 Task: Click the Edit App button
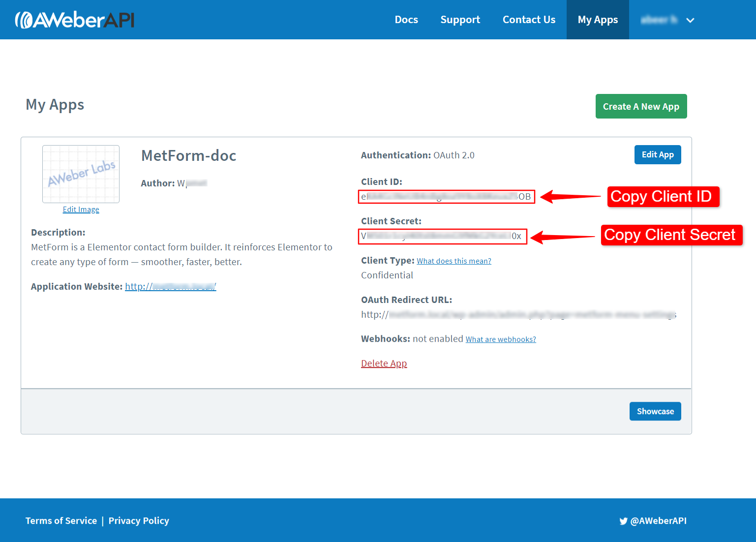pyautogui.click(x=658, y=154)
